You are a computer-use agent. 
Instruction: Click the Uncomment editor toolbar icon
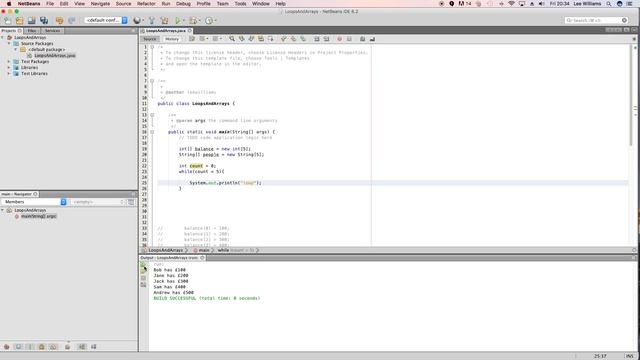pos(372,39)
